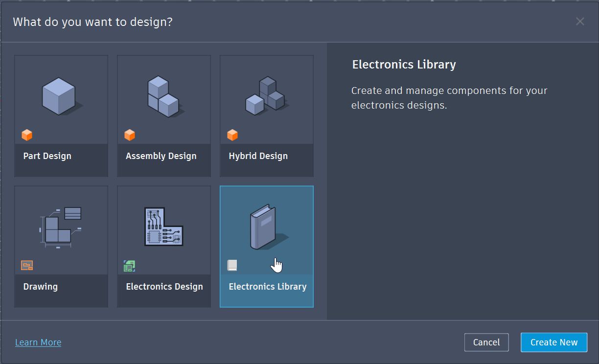Screen dimensions: 599x364
Task: Click the orange badge on Part Design
Action: tap(27, 135)
